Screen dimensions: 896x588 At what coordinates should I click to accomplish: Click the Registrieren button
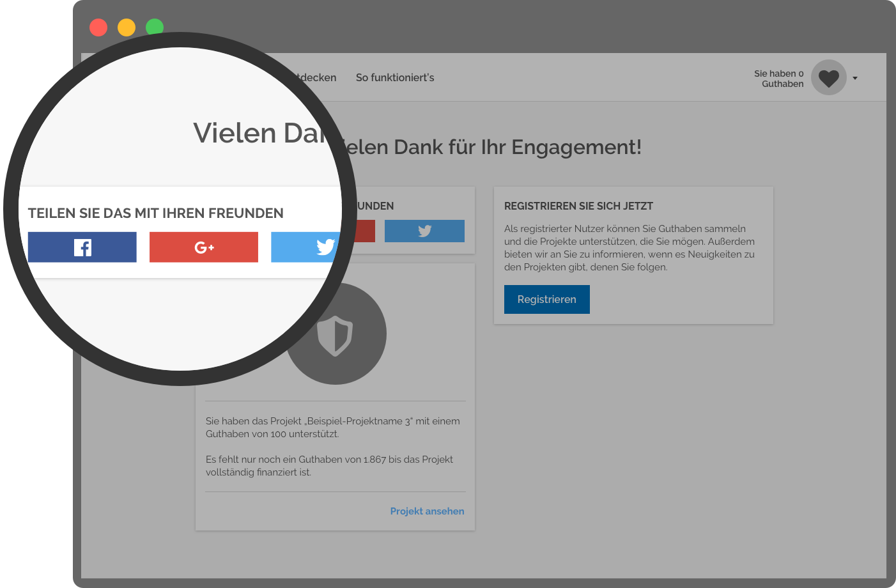[547, 299]
